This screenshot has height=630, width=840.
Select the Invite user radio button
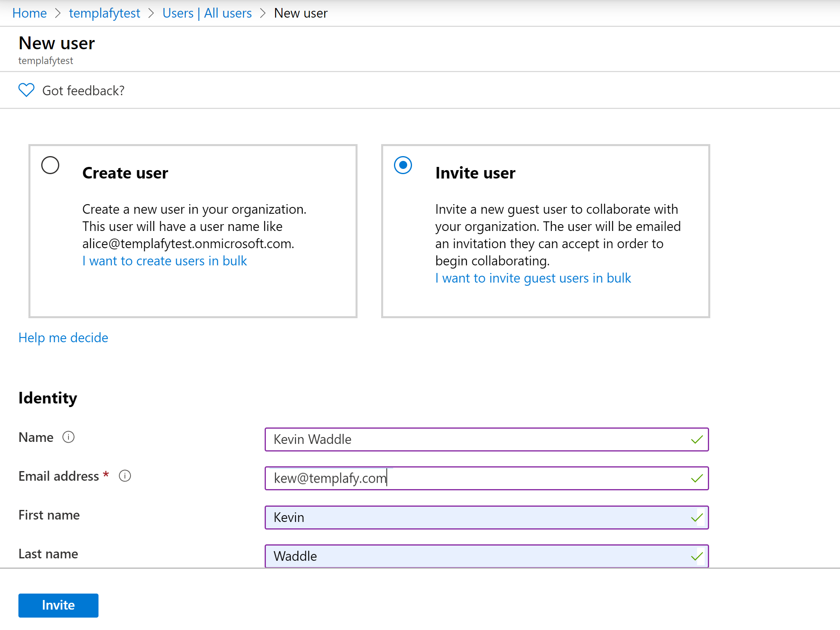[403, 165]
